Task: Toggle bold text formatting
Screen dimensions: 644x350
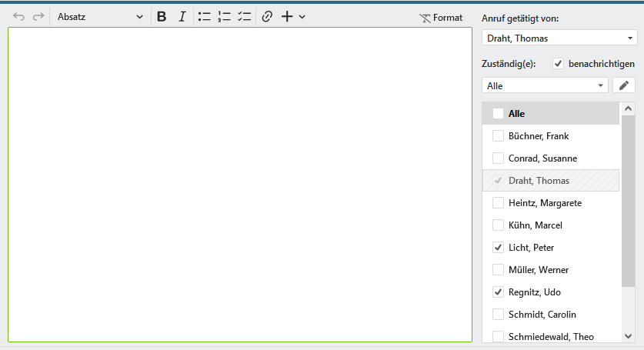Action: point(162,16)
